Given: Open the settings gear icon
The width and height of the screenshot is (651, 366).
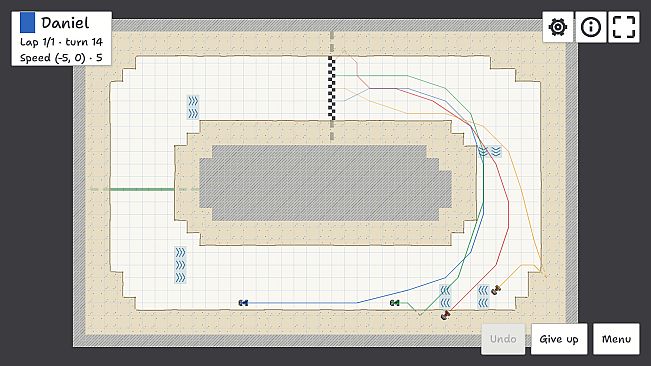Looking at the screenshot, I should coord(558,27).
